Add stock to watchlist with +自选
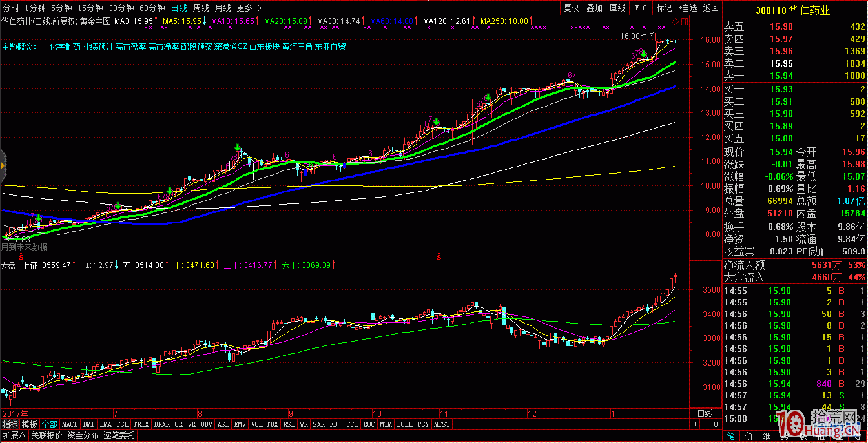Image resolution: width=868 pixels, height=443 pixels. click(x=688, y=8)
